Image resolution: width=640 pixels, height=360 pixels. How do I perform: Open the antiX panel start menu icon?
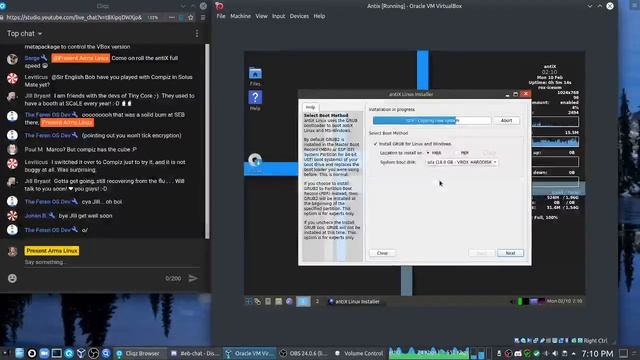(x=249, y=301)
